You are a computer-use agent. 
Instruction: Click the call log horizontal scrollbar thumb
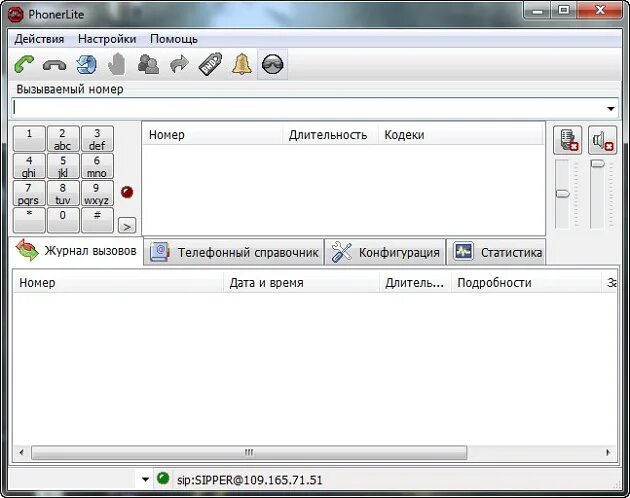[249, 452]
